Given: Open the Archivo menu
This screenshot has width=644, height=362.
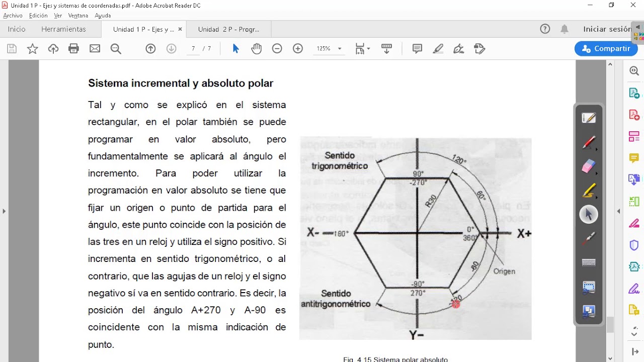Looking at the screenshot, I should [13, 16].
